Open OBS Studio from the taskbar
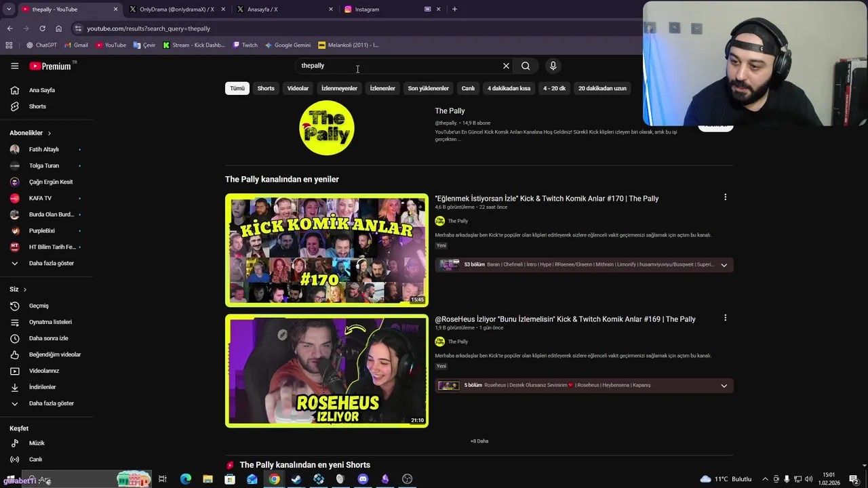 [x=407, y=479]
